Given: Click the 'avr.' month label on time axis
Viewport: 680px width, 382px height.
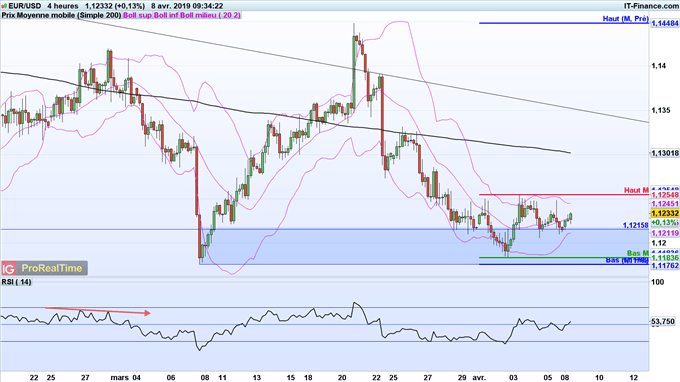Looking at the screenshot, I should [479, 378].
